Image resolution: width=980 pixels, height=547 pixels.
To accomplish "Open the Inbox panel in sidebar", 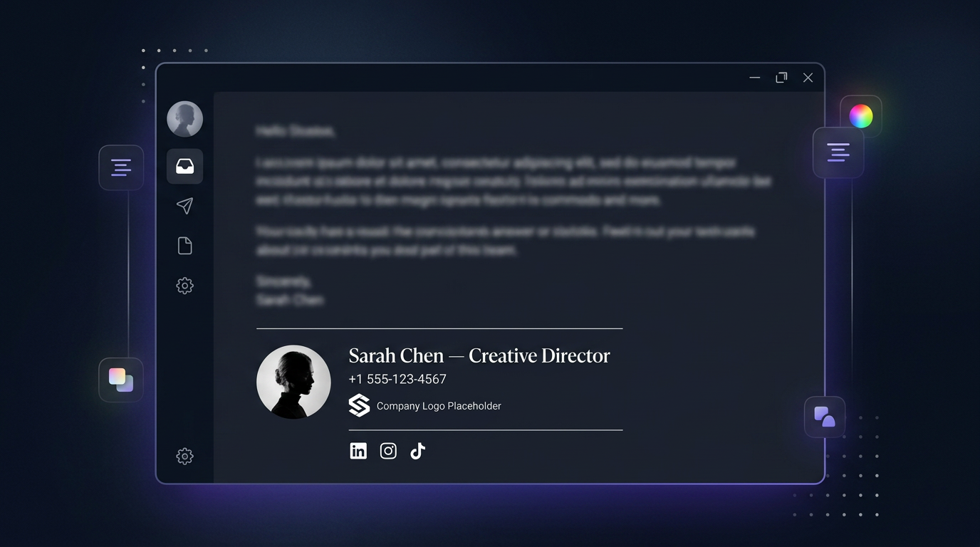I will pyautogui.click(x=184, y=166).
